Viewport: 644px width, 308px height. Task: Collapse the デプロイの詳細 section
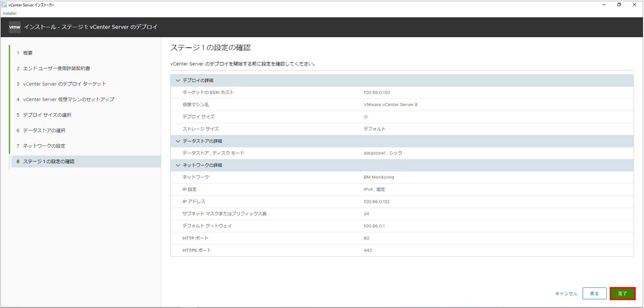(x=178, y=80)
